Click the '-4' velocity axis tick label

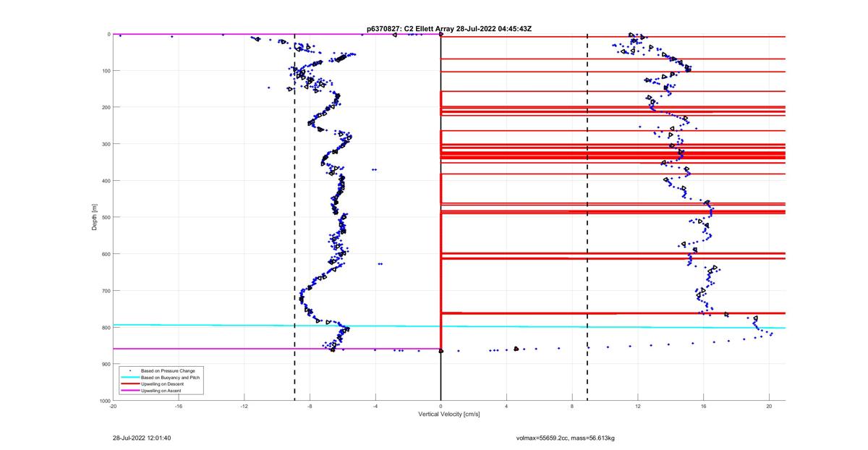pyautogui.click(x=375, y=406)
